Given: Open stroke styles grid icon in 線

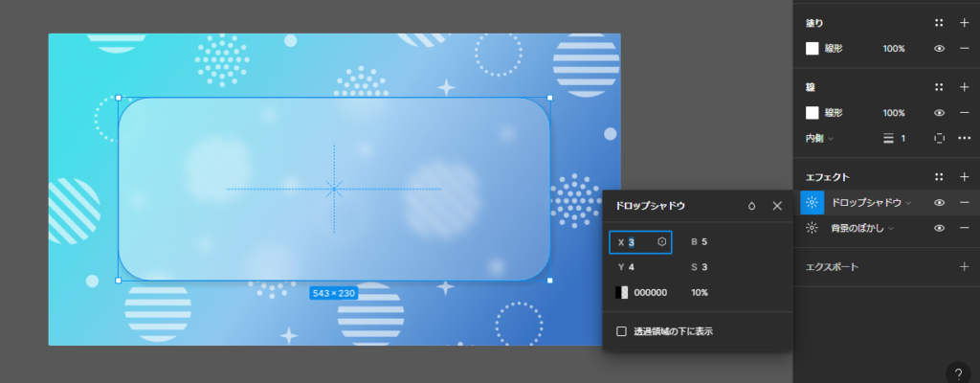Looking at the screenshot, I should click(939, 87).
